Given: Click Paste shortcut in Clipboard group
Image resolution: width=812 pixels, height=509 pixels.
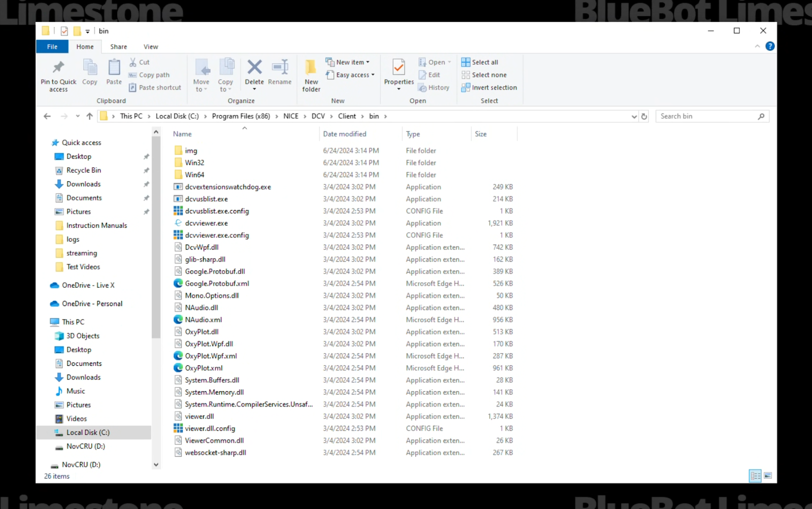Looking at the screenshot, I should 154,87.
